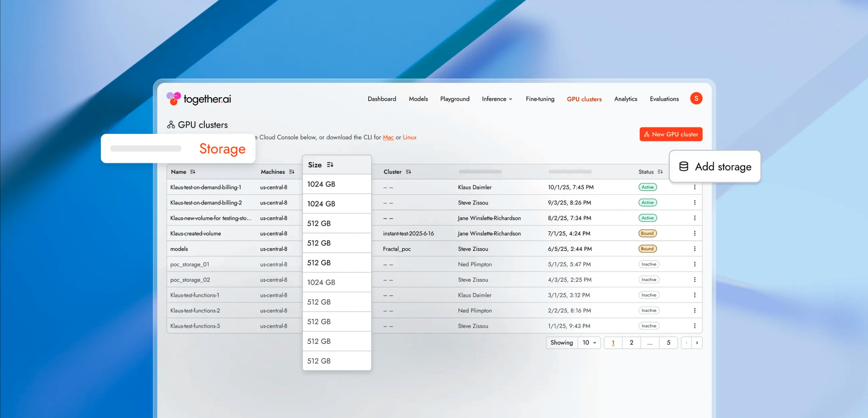Image resolution: width=868 pixels, height=418 pixels.
Task: Click Active status badge for Klaus-test-on-demand-billing-1
Action: 647,187
